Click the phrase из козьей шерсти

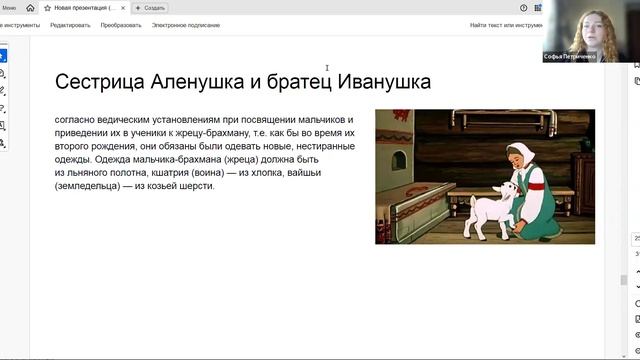pyautogui.click(x=174, y=186)
